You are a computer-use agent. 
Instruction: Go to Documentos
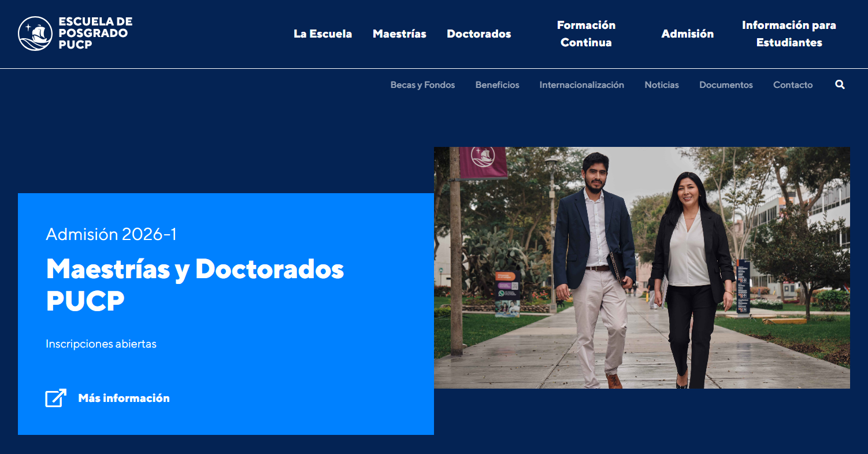(x=726, y=85)
